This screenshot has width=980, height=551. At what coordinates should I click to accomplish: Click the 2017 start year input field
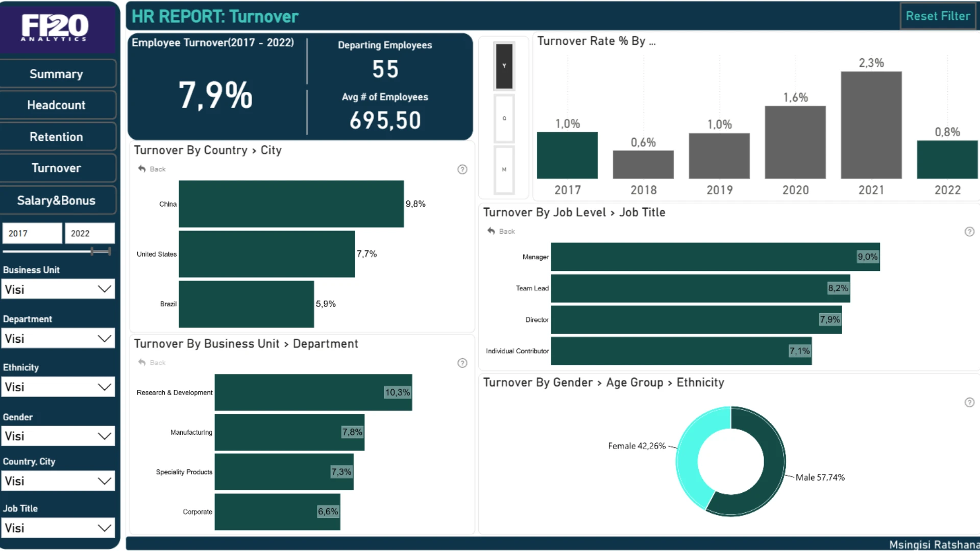32,233
